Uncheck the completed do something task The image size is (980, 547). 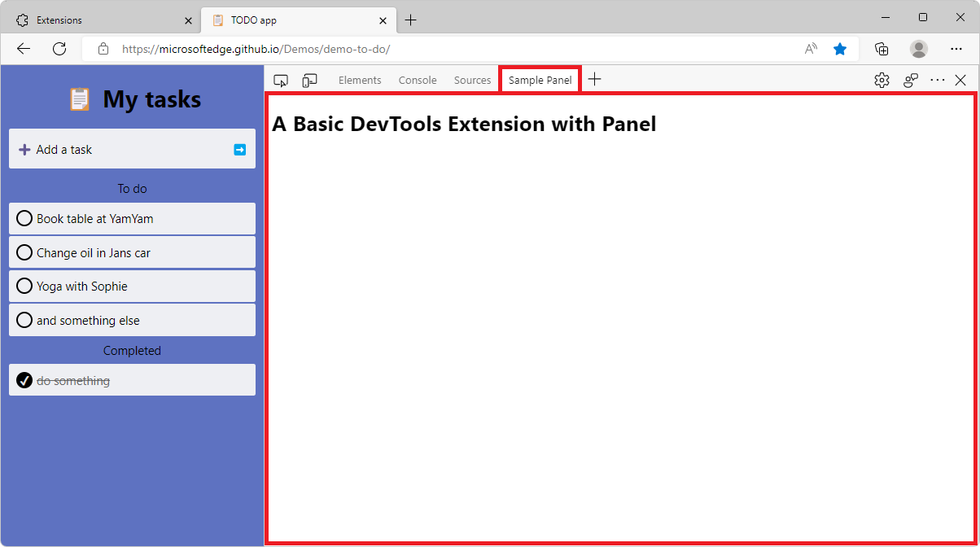point(24,379)
